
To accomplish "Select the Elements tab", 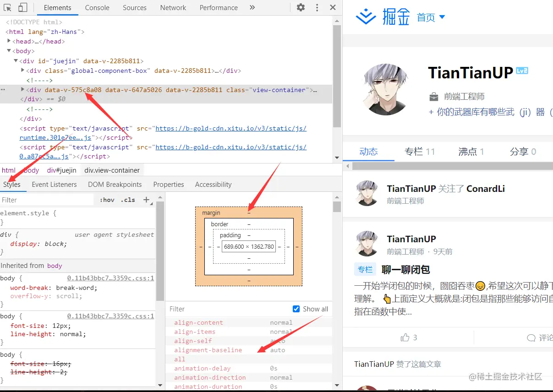I will click(x=58, y=8).
